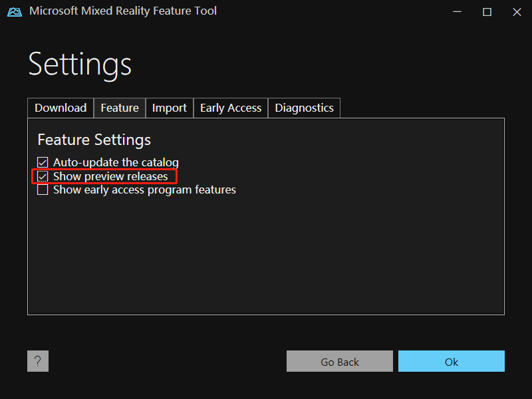Click the 'Auto-update the catalog' label text
Screen dimensions: 532x399
(116, 162)
